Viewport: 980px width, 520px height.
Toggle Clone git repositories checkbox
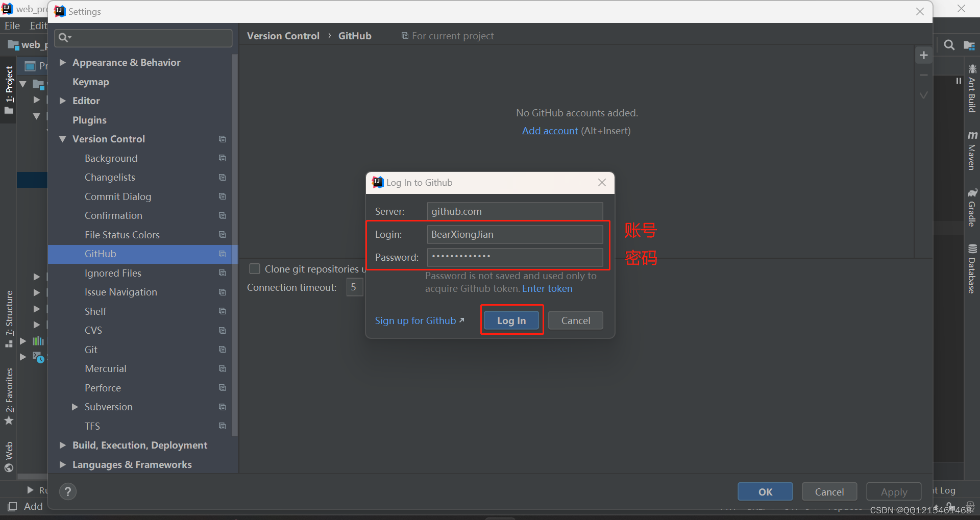tap(255, 269)
